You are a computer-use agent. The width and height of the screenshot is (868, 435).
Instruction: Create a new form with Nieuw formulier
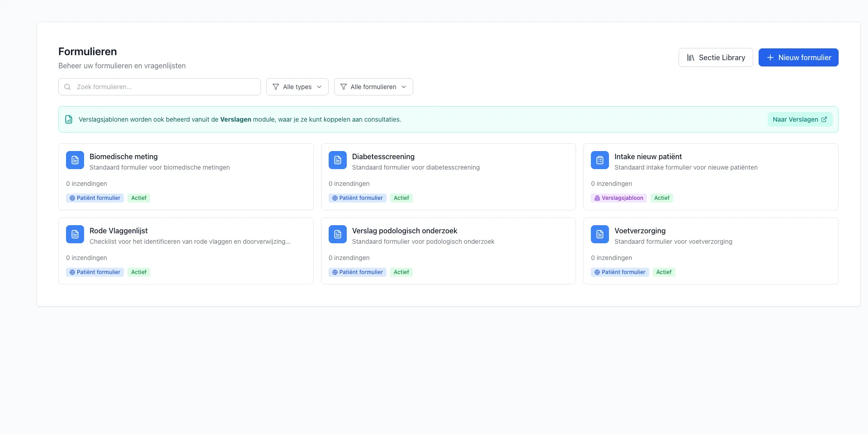[798, 57]
